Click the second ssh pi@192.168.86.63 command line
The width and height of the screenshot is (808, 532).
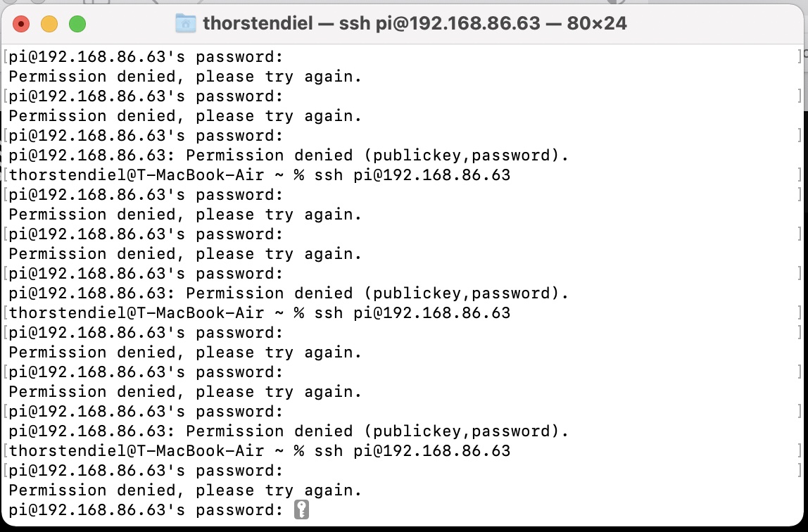412,313
